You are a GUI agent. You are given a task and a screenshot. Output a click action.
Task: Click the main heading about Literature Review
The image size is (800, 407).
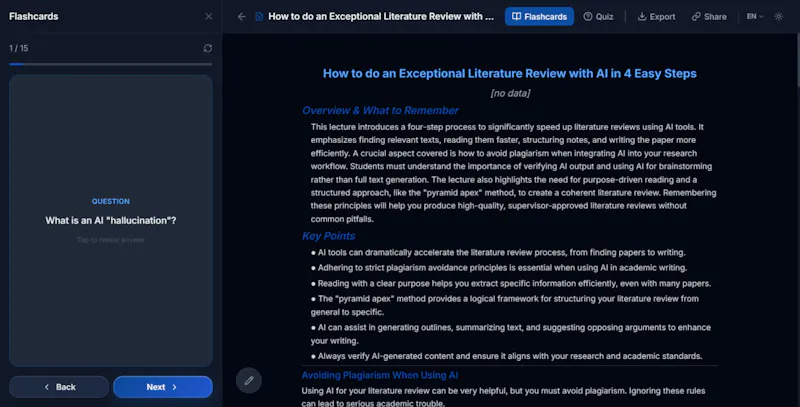click(x=510, y=73)
